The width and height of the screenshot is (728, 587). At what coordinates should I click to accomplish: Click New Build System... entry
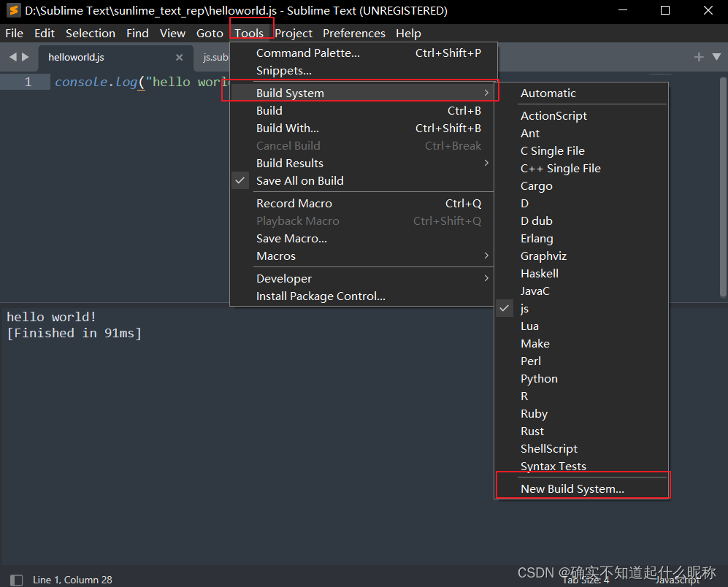point(581,489)
